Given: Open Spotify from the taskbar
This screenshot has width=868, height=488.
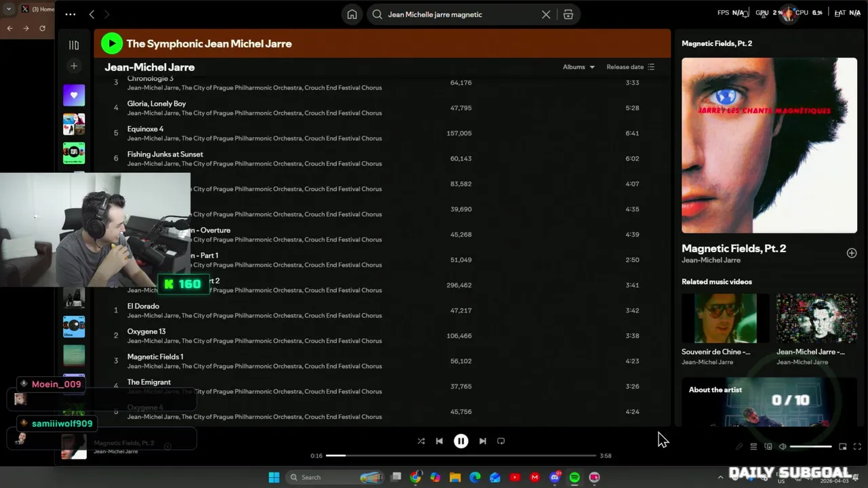Looking at the screenshot, I should [x=574, y=477].
